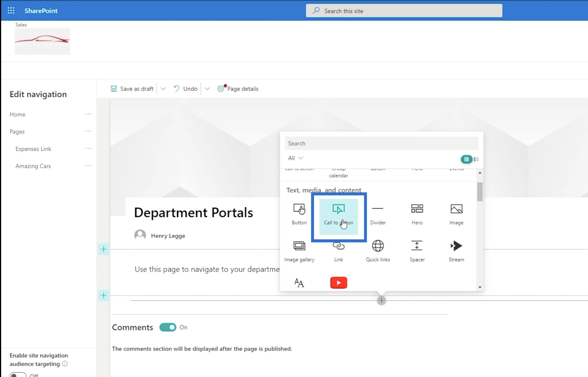588x377 pixels.
Task: Click the Group calendar web part label
Action: point(338,173)
